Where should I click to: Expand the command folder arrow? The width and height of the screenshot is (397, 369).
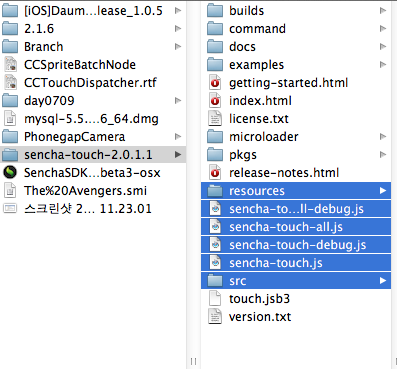[x=383, y=29]
